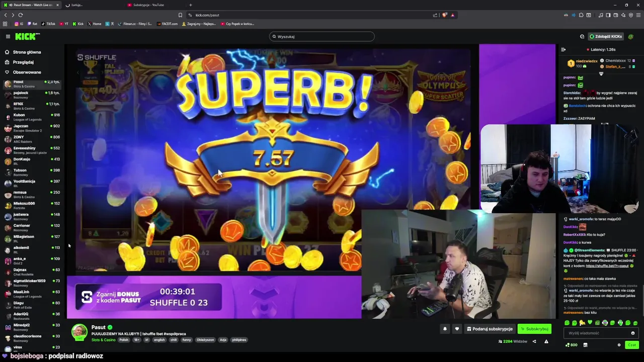
Task: Select the philippines stream tag
Action: click(239, 340)
